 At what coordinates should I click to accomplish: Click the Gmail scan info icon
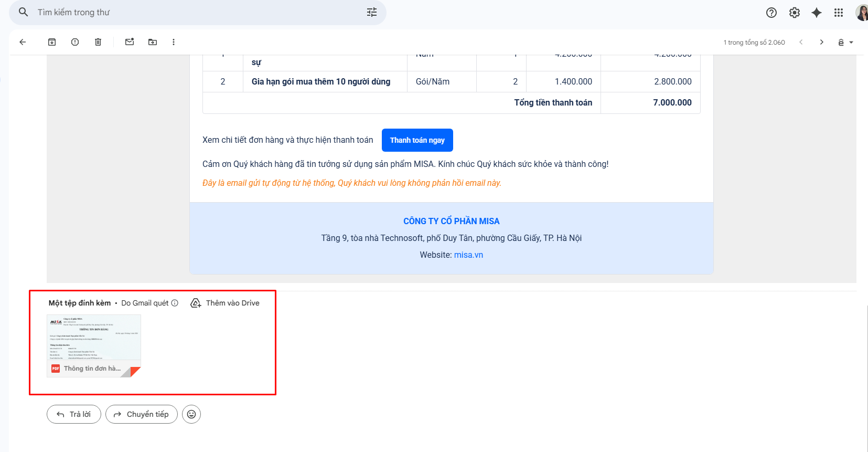[175, 303]
